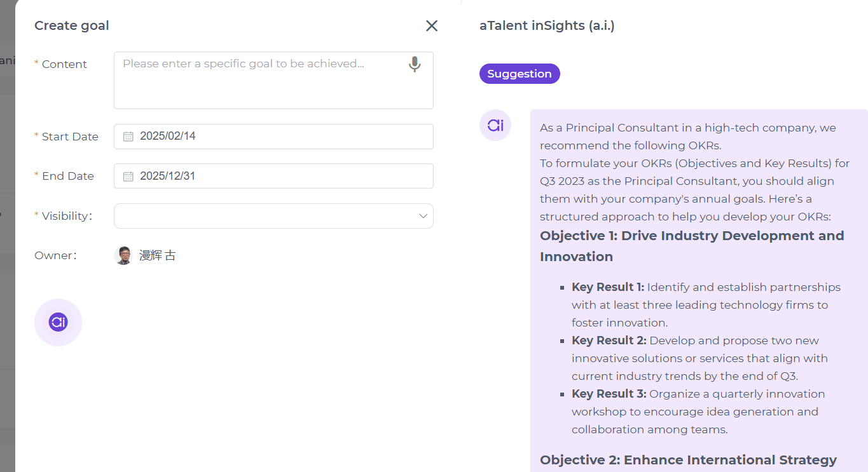The image size is (868, 472).
Task: Click the owner name 漫辉 古
Action: (158, 255)
